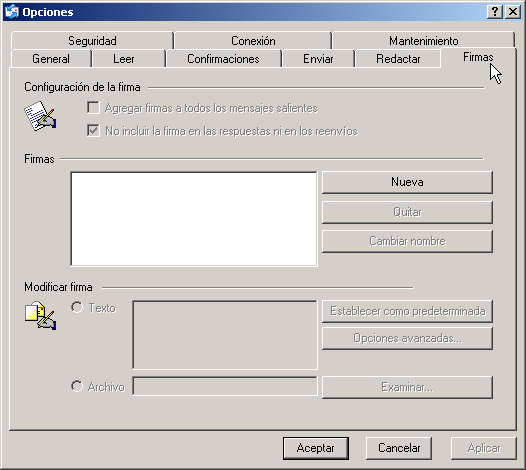Select the Archivo radio button
Screen dimensions: 526x470
77,386
